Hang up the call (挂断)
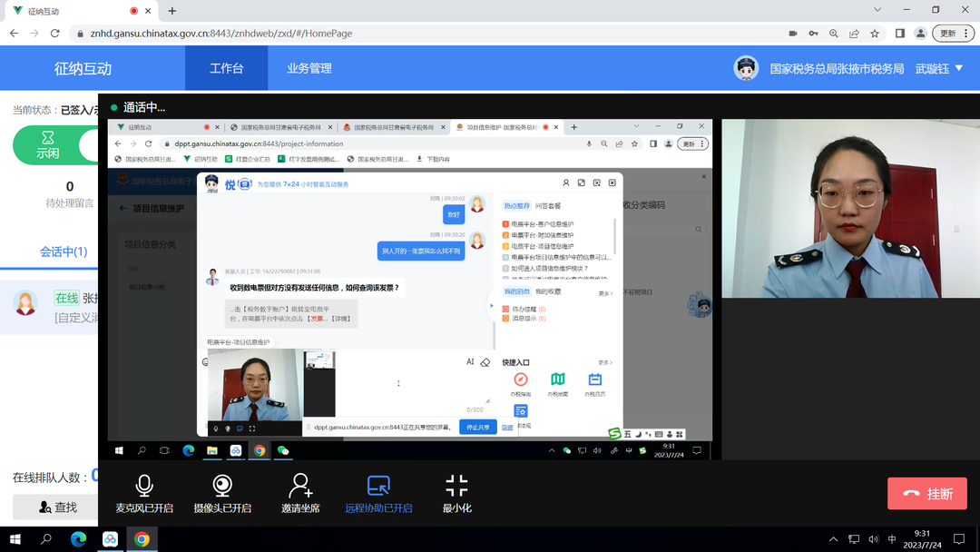Screen dimensions: 980x552 point(926,494)
